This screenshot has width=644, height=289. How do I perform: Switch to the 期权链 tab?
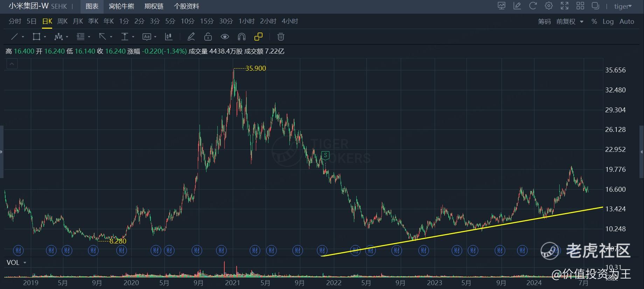pos(154,6)
